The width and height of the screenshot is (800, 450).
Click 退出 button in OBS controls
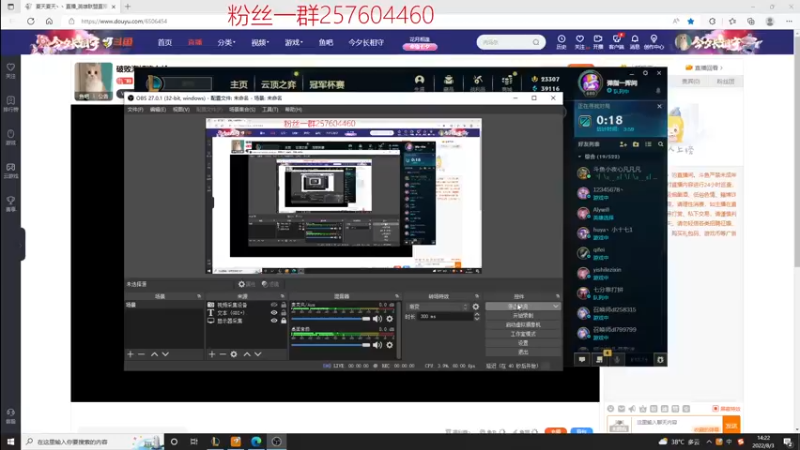pyautogui.click(x=523, y=353)
